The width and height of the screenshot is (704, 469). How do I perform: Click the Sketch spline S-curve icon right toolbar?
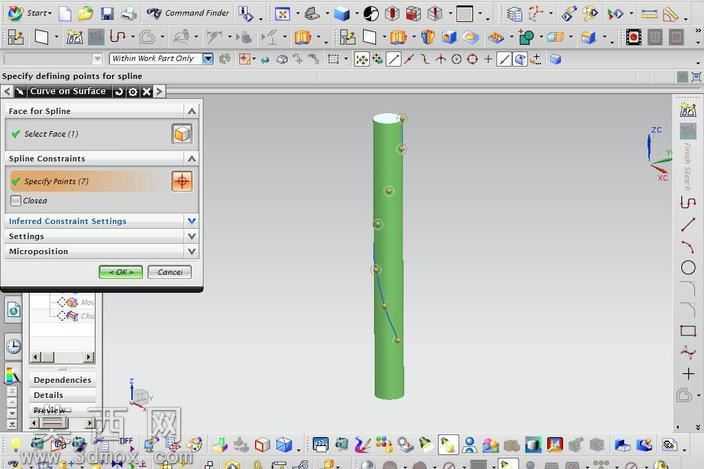688,203
